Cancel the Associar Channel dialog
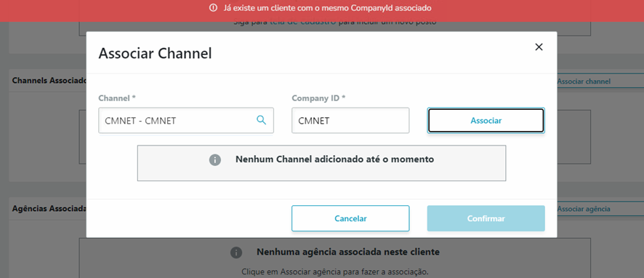The image size is (644, 278). click(350, 218)
